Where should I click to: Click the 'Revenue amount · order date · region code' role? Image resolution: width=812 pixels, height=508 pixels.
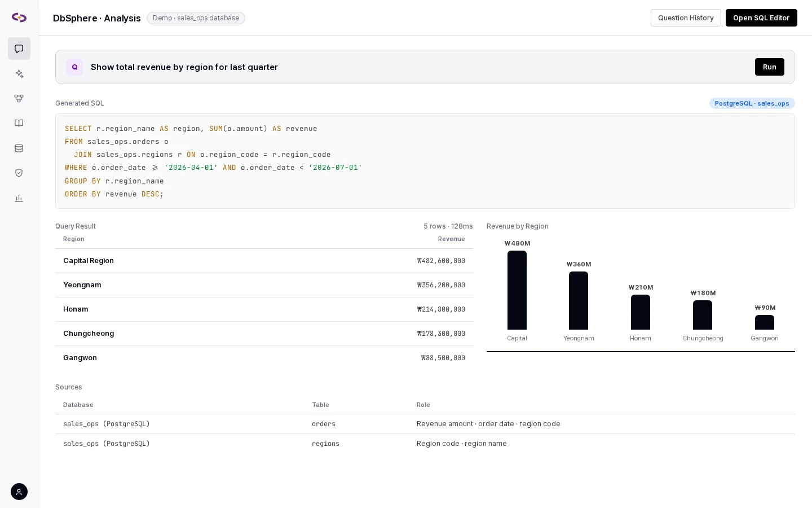(488, 424)
